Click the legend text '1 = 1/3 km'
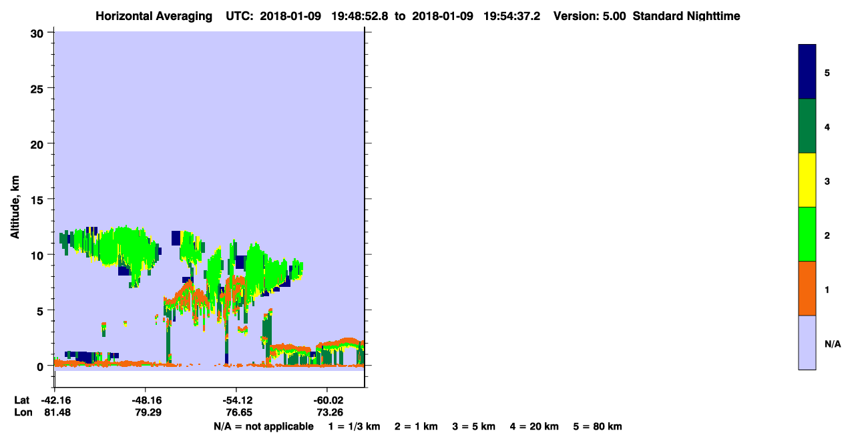868x445 pixels. [x=354, y=426]
